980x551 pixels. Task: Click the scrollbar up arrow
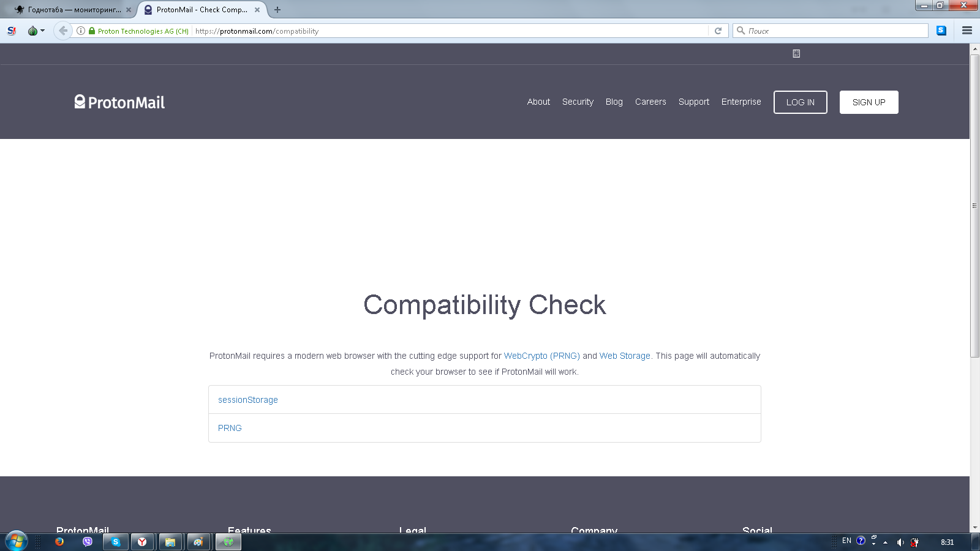974,48
